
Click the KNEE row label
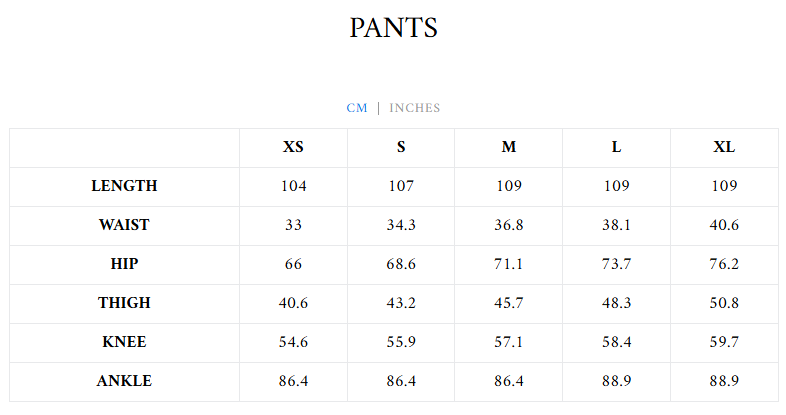124,342
